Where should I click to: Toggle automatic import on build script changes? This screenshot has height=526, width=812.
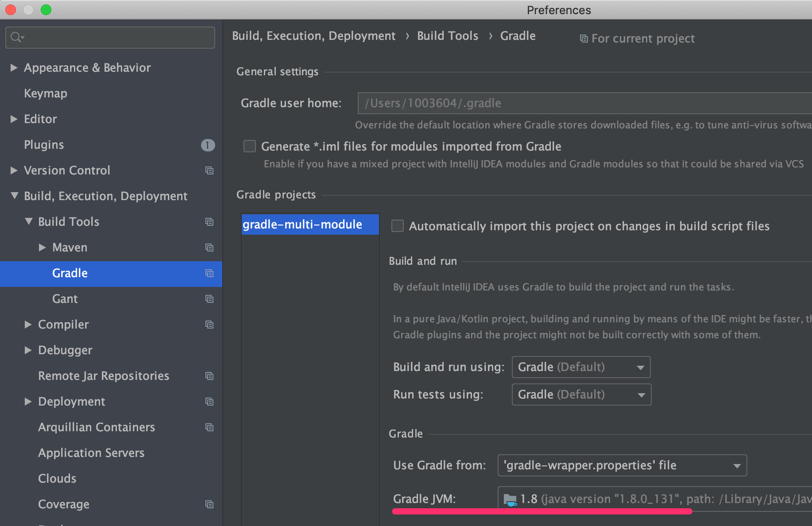398,226
